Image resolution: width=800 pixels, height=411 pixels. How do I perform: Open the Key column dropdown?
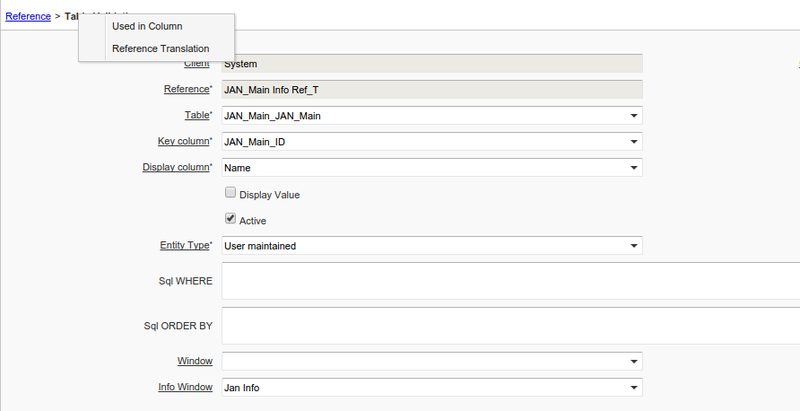click(x=634, y=142)
